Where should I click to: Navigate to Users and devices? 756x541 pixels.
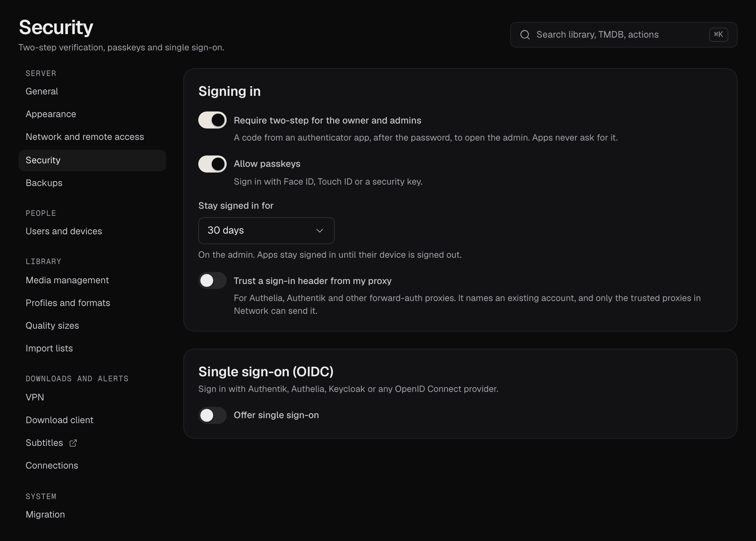(92, 231)
